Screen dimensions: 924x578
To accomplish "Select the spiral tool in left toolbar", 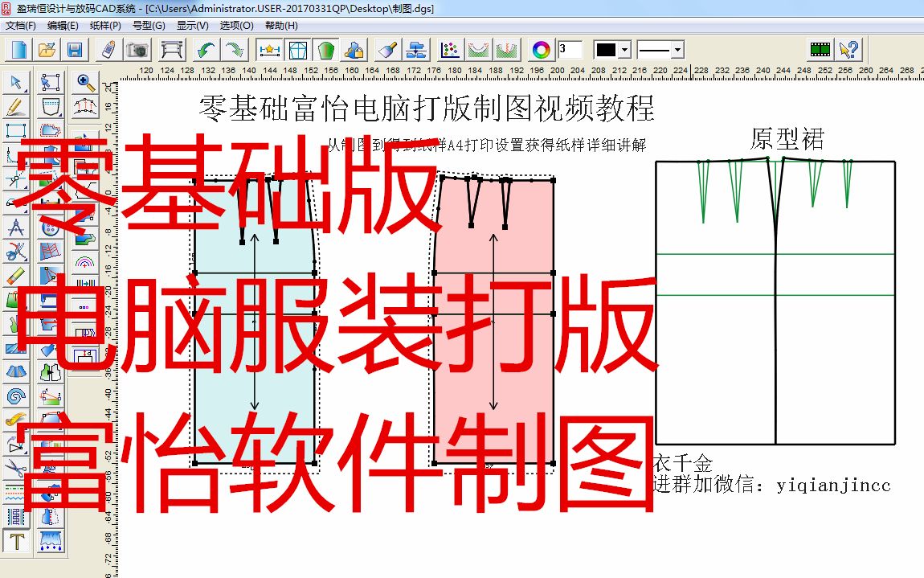I will click(x=16, y=396).
